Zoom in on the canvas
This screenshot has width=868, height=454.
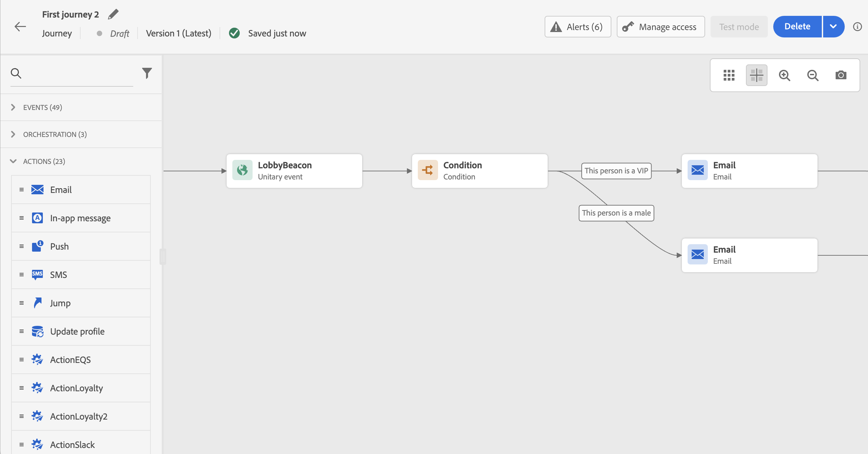[x=784, y=75]
